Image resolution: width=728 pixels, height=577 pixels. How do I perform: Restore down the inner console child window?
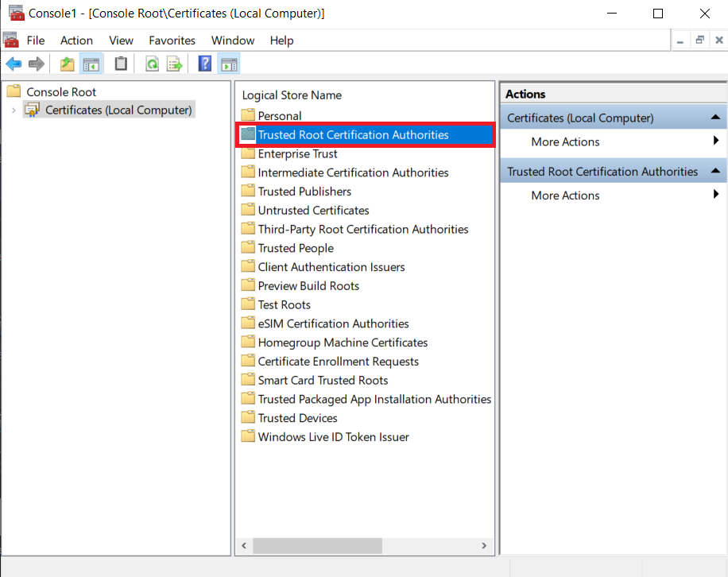699,41
